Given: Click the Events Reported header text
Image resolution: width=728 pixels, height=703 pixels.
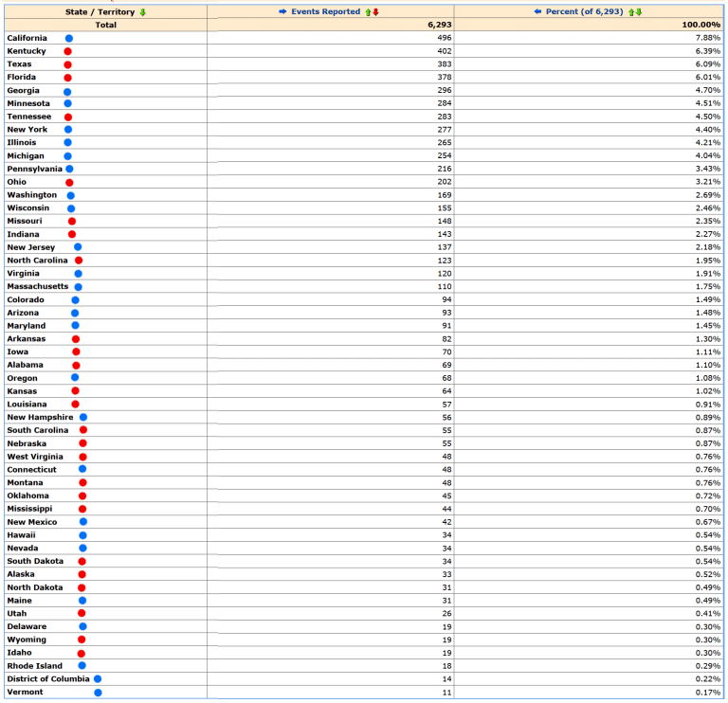Looking at the screenshot, I should (x=325, y=12).
